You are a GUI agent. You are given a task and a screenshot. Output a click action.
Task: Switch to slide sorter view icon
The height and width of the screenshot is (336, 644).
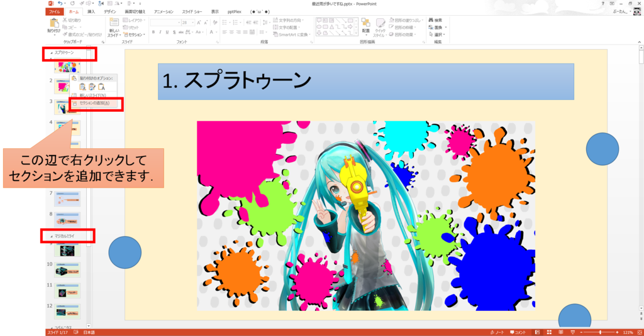[549, 332]
